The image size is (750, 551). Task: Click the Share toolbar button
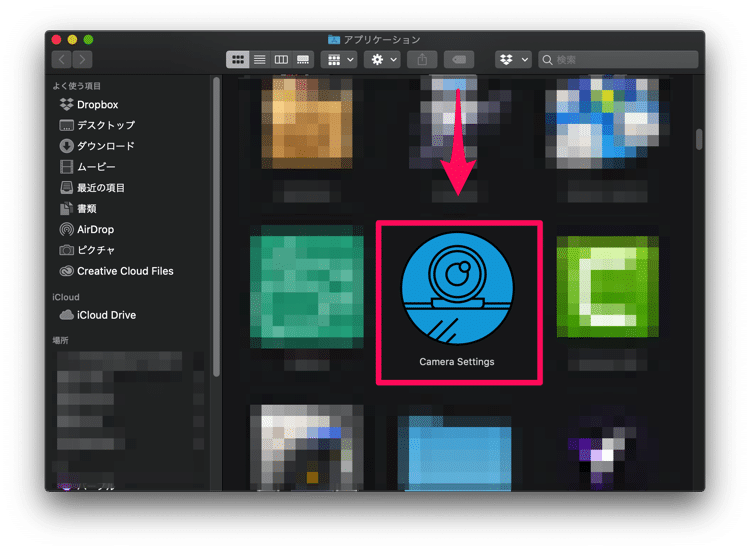click(422, 59)
